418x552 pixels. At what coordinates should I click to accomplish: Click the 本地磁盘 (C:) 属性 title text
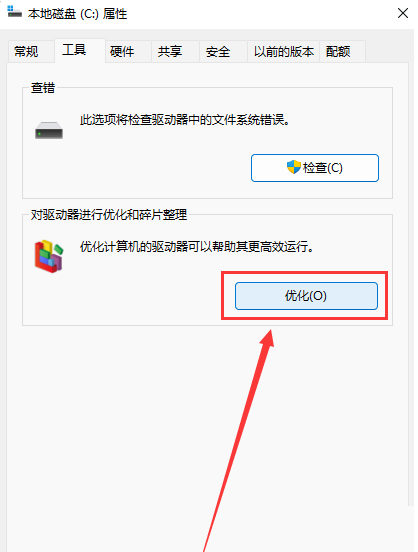(77, 14)
